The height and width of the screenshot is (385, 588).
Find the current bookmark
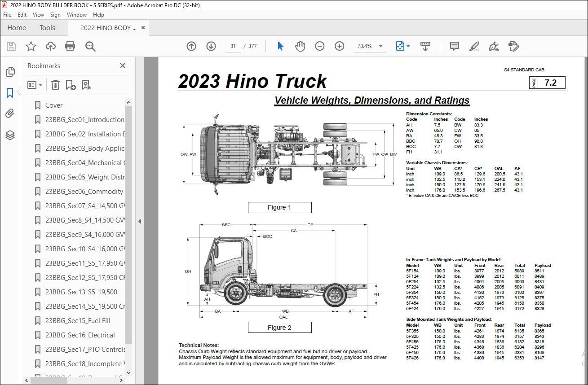[x=87, y=85]
